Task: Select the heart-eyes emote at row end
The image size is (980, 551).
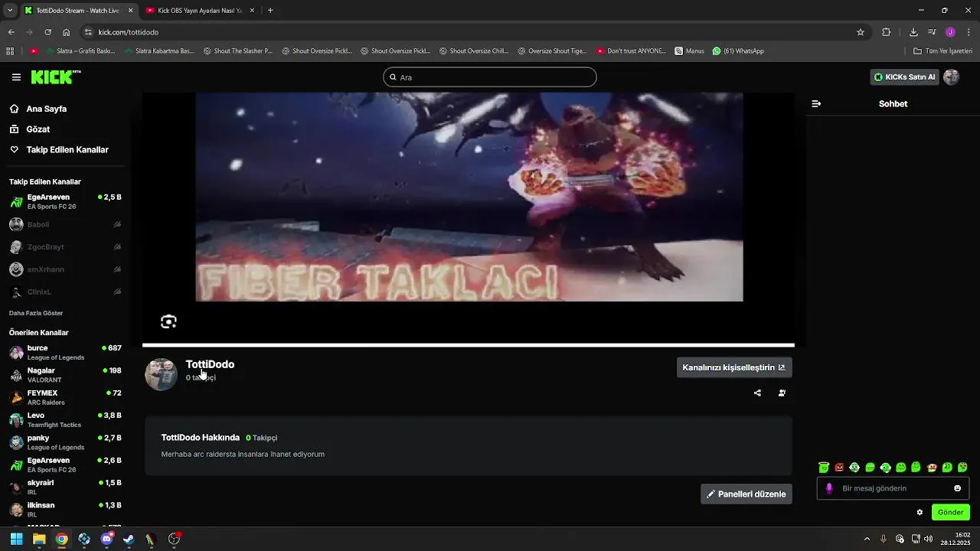Action: click(962, 468)
